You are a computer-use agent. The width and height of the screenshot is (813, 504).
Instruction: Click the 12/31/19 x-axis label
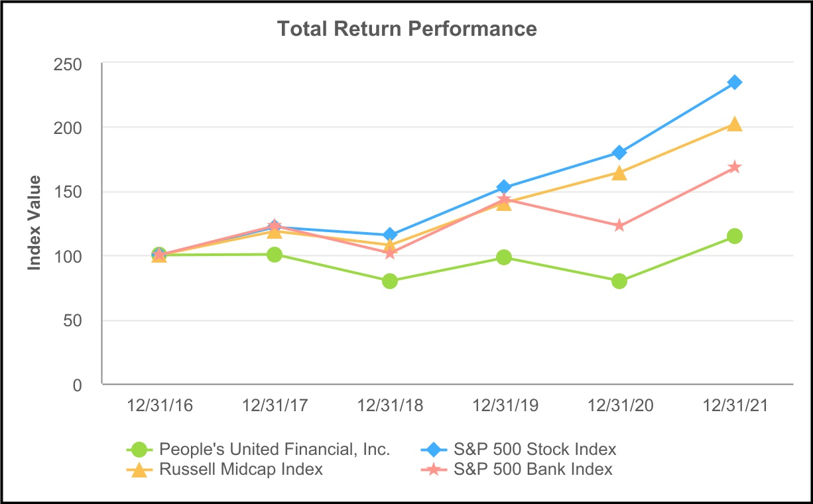click(504, 405)
